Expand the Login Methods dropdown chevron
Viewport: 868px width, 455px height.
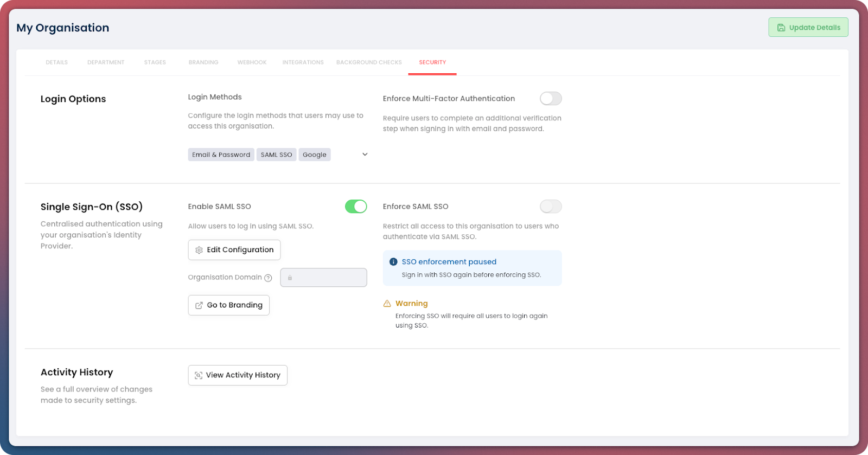365,155
